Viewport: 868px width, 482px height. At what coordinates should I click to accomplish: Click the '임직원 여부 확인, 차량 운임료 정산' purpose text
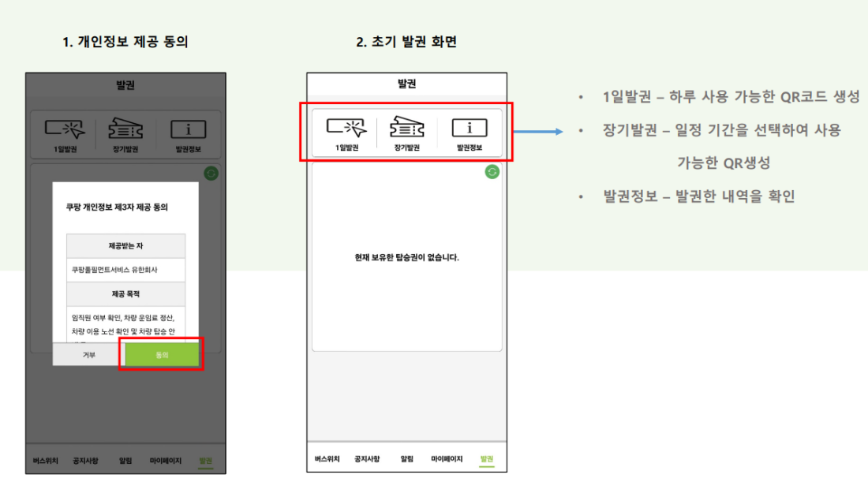pyautogui.click(x=123, y=318)
